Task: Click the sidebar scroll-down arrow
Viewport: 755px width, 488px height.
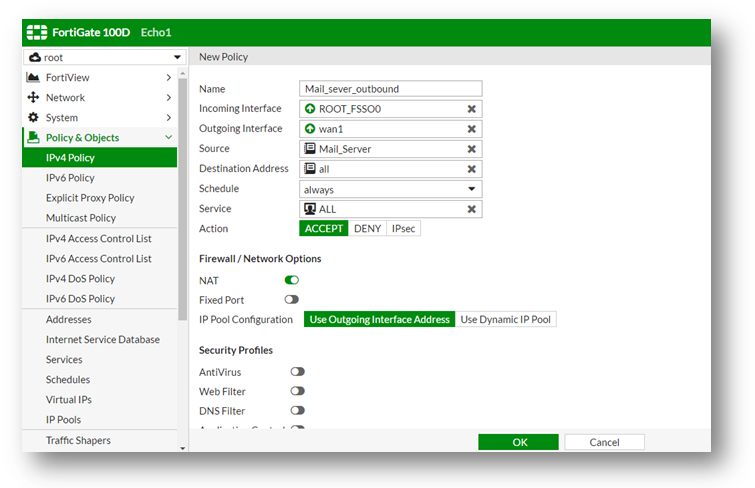Action: point(182,448)
